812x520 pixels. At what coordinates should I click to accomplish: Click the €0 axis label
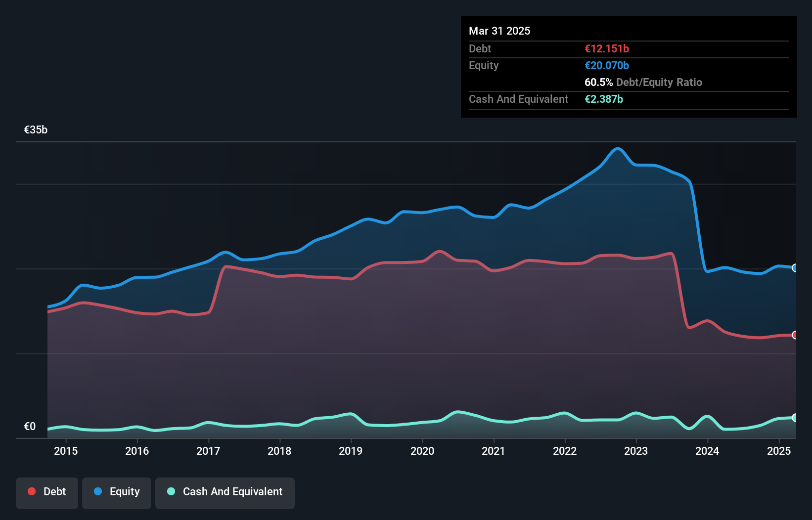pyautogui.click(x=30, y=426)
